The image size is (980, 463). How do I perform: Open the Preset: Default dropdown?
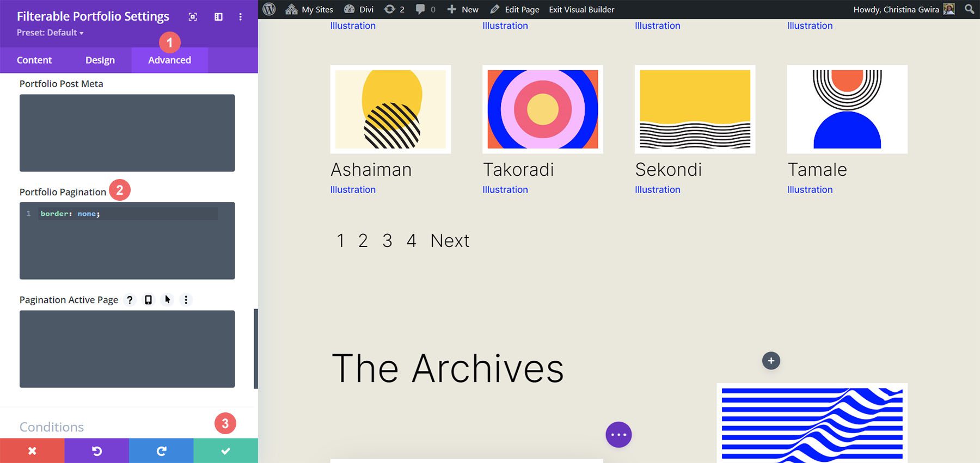(50, 33)
